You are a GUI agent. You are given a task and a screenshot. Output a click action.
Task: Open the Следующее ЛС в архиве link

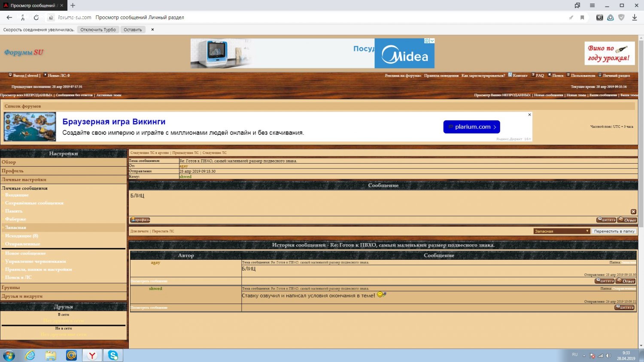[149, 153]
